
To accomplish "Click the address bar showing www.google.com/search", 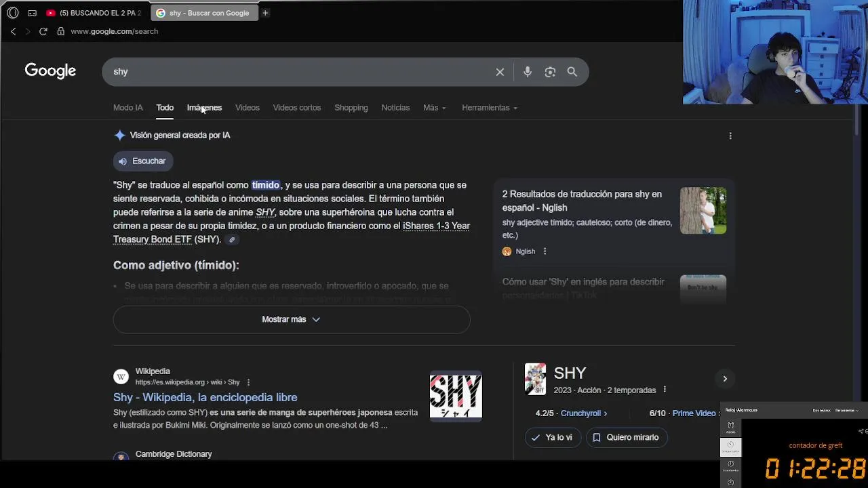I will click(115, 31).
